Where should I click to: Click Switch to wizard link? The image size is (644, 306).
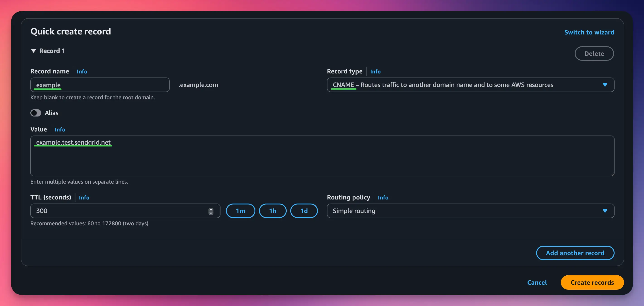[x=589, y=32]
